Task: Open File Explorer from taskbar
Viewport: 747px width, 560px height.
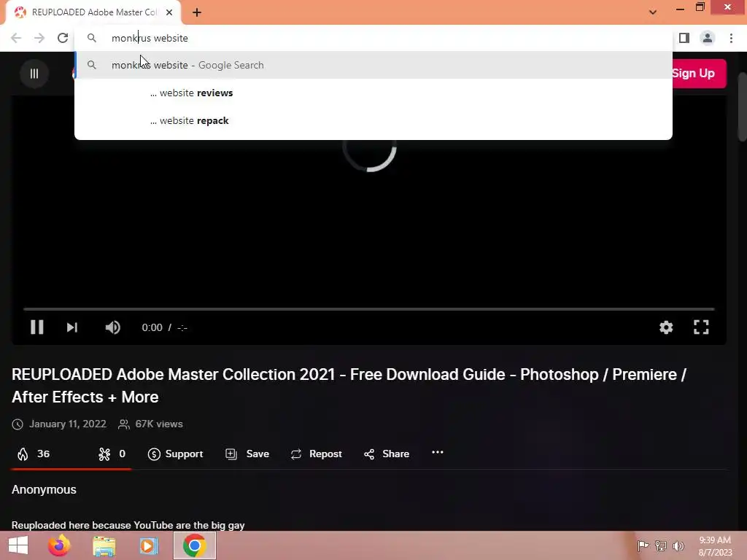Action: tap(104, 545)
